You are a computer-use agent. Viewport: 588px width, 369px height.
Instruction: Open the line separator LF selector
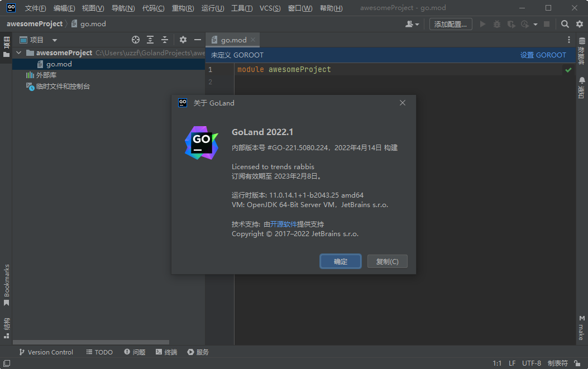[512, 363]
